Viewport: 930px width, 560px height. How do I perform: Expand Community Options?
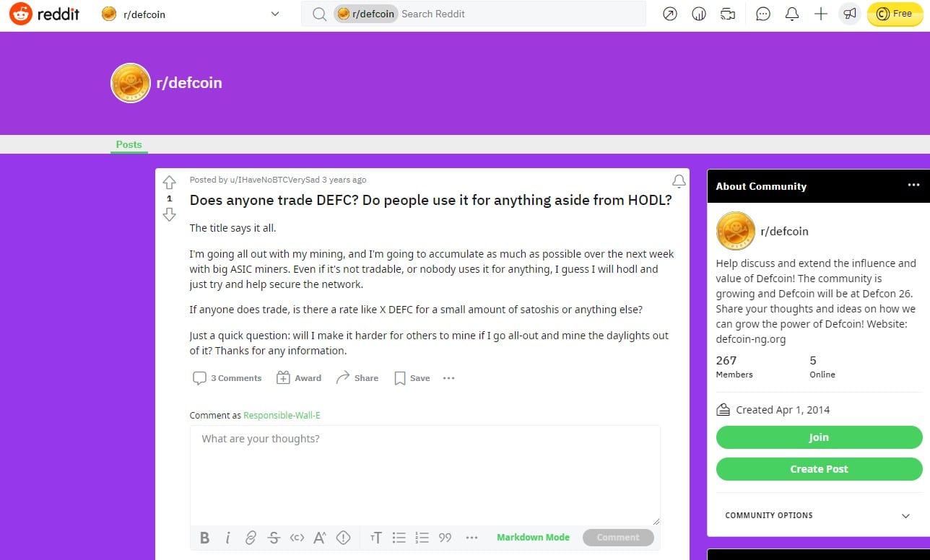(819, 515)
